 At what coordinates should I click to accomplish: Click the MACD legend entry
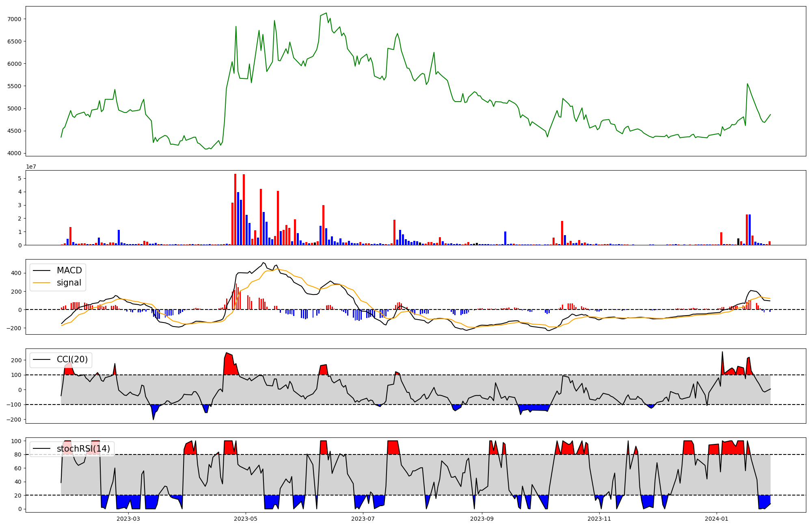[x=69, y=270]
